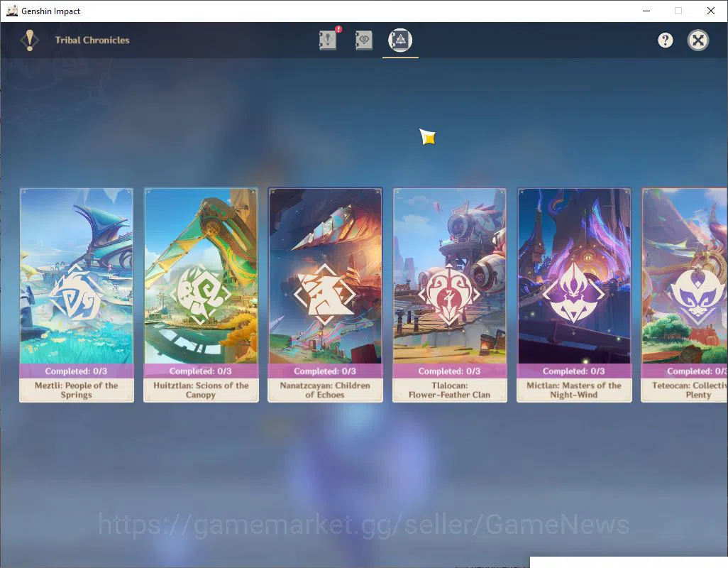Screen dimensions: 728x568
Task: Click the Genshin Impact window title icon
Action: [x=11, y=11]
